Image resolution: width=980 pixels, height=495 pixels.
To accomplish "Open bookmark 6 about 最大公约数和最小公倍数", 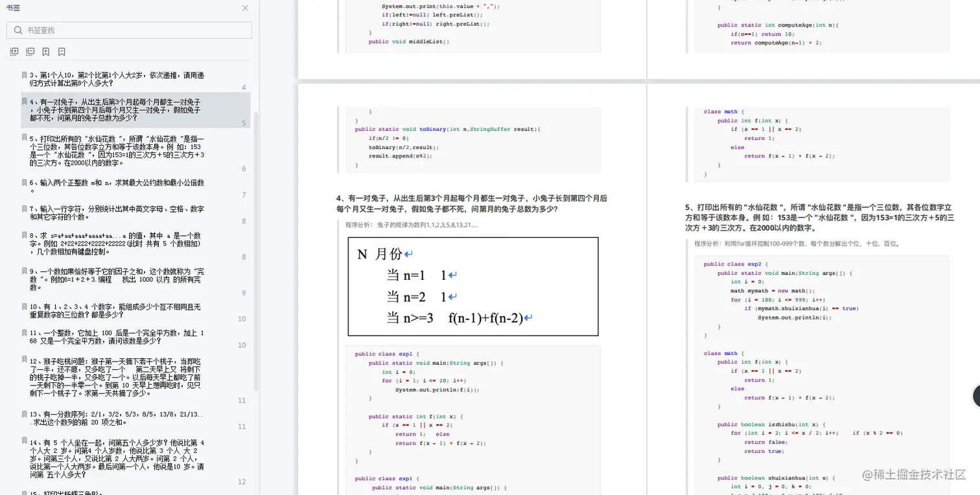I will click(130, 186).
